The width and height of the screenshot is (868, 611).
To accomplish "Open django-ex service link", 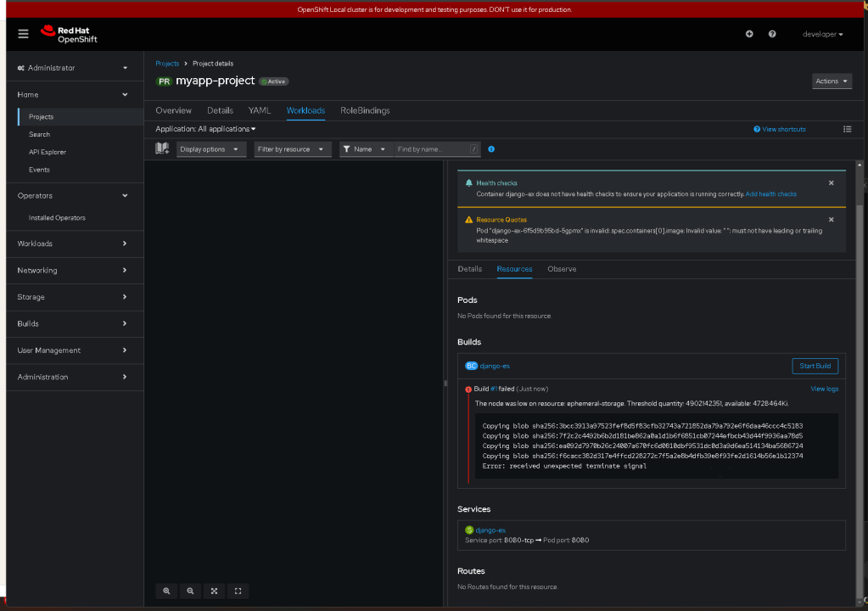I will point(490,530).
